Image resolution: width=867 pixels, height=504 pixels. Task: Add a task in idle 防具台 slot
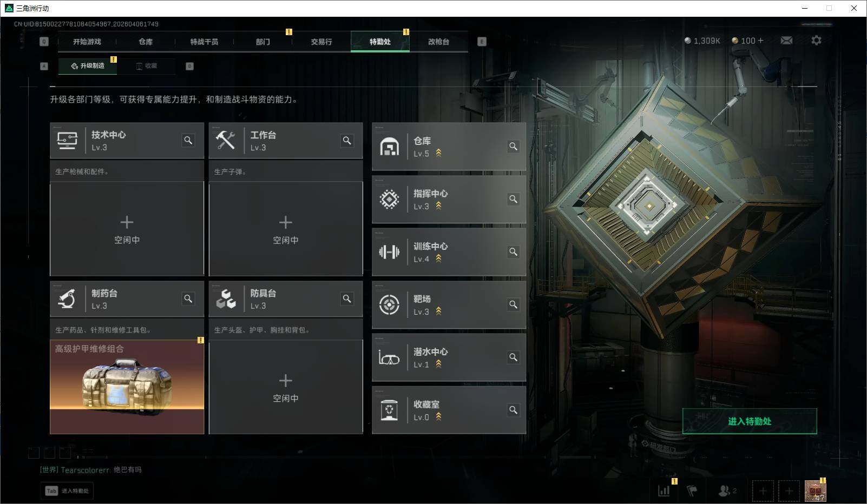tap(286, 387)
